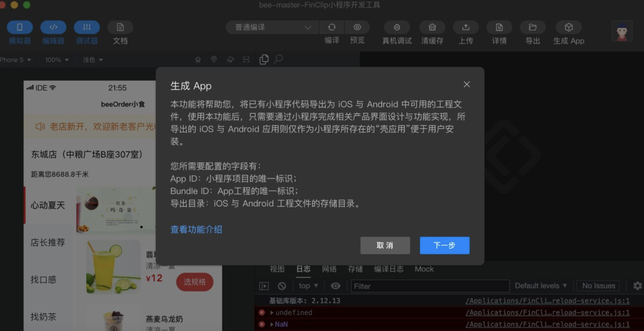Select the 心动夏天 category in the simulator
This screenshot has height=331, width=644.
coord(48,205)
